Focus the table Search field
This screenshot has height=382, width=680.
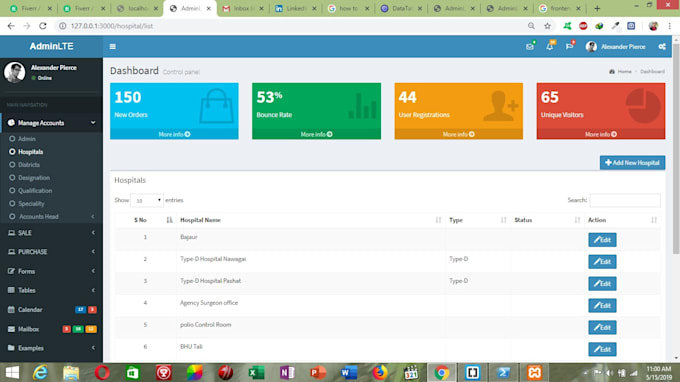pyautogui.click(x=625, y=200)
